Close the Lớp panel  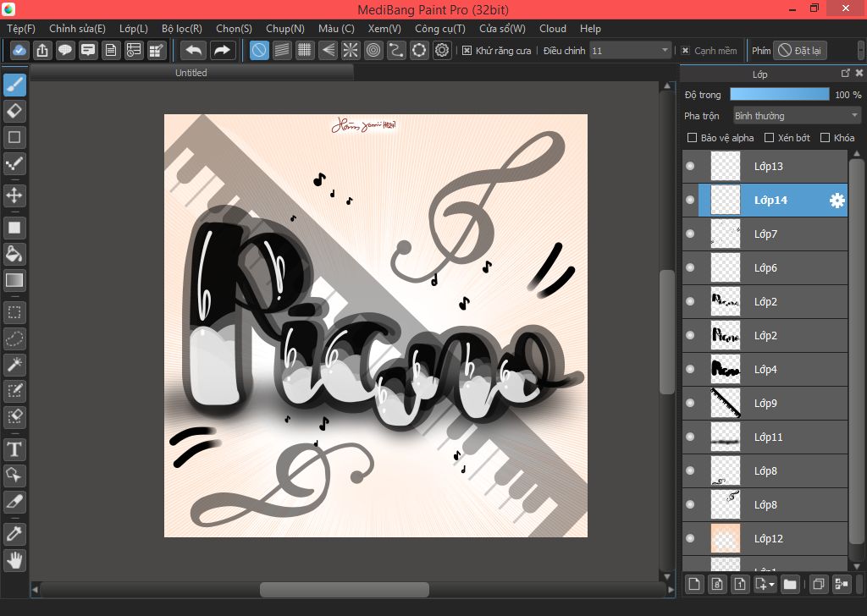pos(859,73)
